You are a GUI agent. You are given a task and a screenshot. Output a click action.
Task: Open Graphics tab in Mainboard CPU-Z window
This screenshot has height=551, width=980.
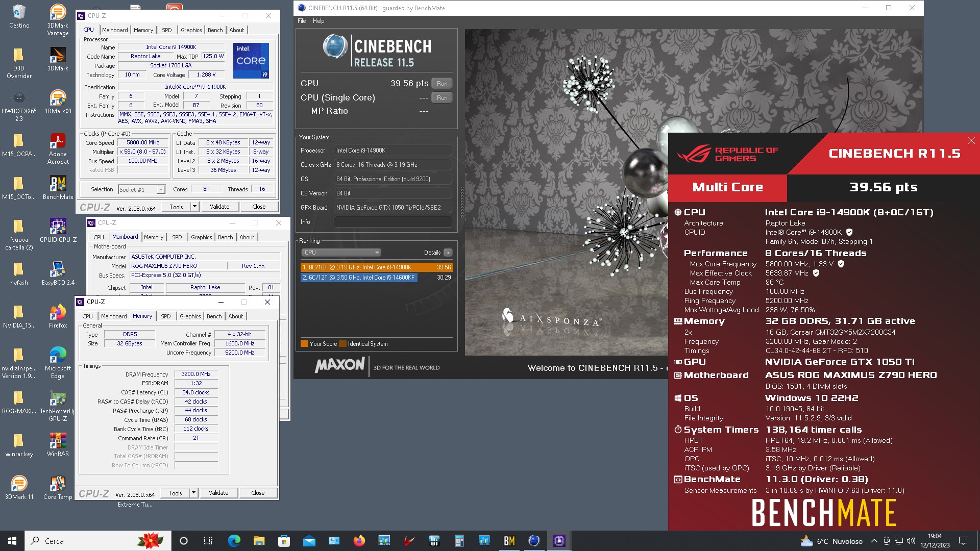click(202, 237)
